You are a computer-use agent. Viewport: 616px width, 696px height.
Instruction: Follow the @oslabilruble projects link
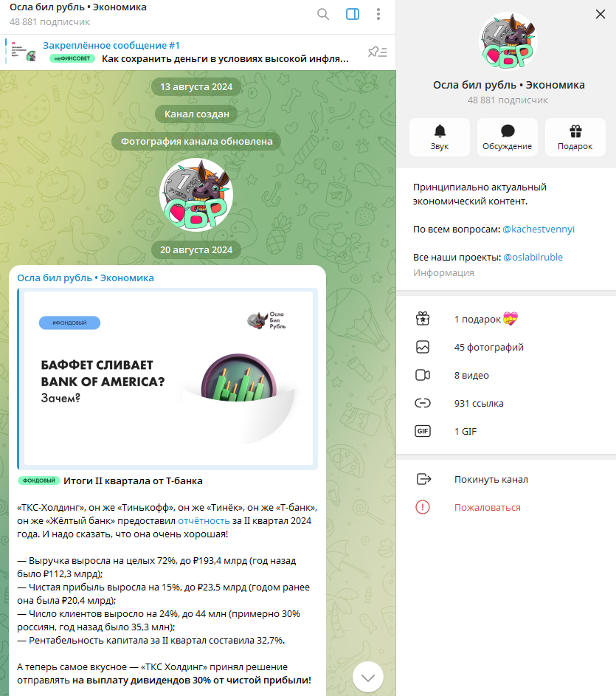[x=533, y=257]
